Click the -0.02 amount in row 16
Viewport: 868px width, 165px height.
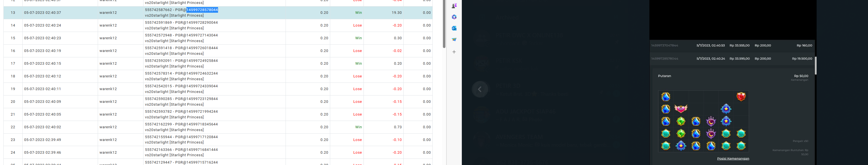coord(397,51)
